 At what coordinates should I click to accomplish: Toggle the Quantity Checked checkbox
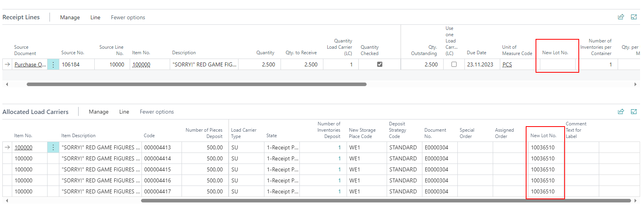point(380,64)
